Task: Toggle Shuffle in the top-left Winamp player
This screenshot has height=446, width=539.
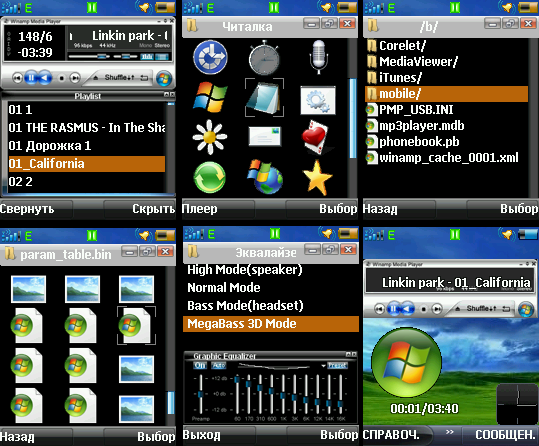Action: (x=119, y=78)
